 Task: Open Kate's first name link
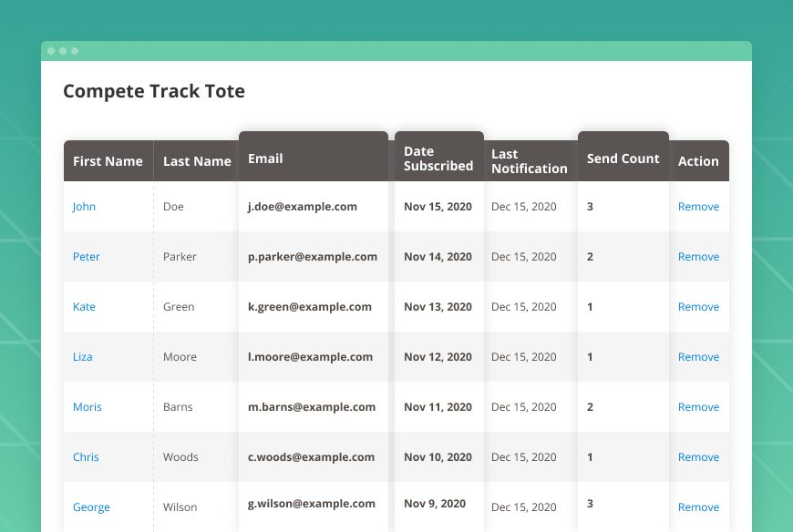coord(84,307)
